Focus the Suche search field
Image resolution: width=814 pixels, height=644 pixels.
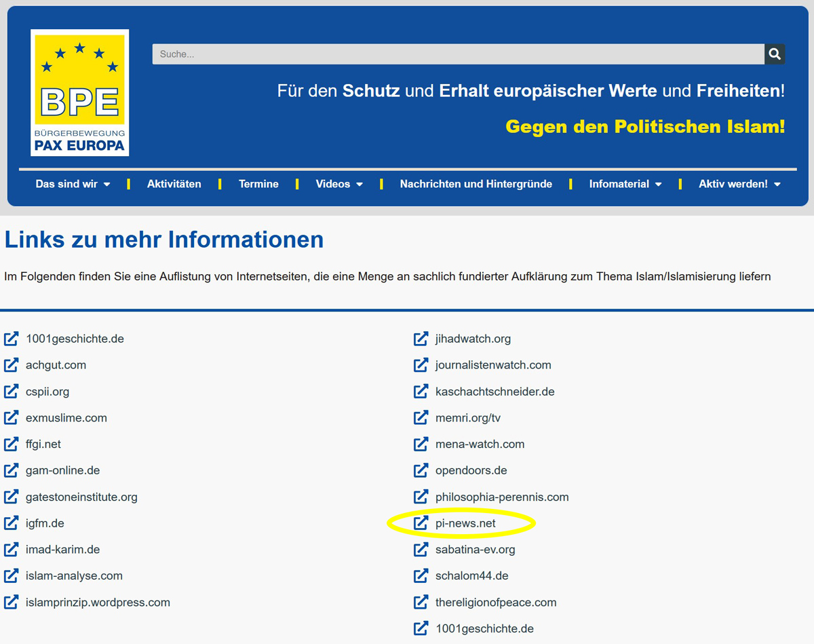click(x=459, y=54)
